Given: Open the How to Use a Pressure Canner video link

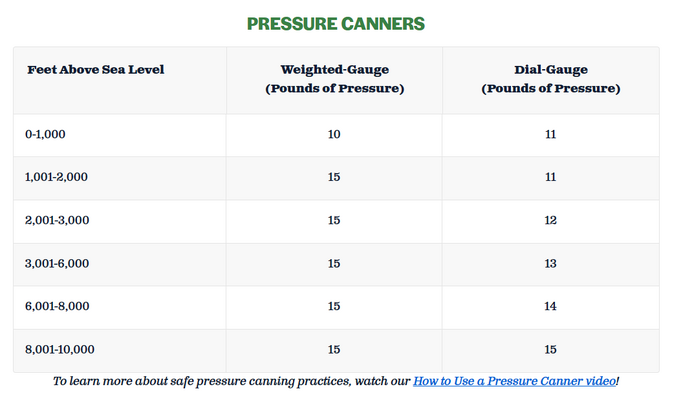Looking at the screenshot, I should pyautogui.click(x=514, y=381).
